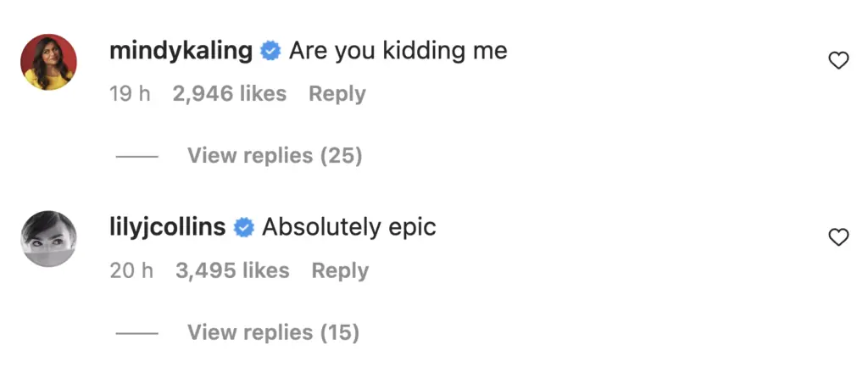Click the verified badge next to lilyjcollins
Screen dimensions: 868x378
coord(243,228)
